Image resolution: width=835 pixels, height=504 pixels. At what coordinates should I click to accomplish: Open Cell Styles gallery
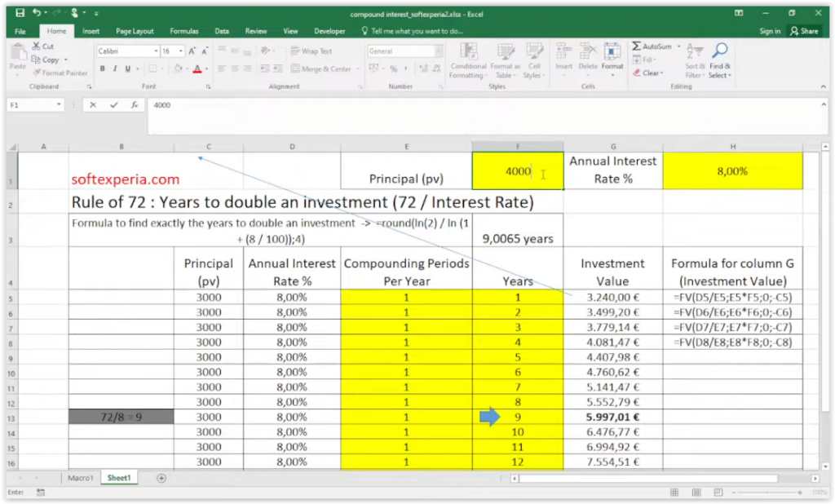tap(533, 60)
